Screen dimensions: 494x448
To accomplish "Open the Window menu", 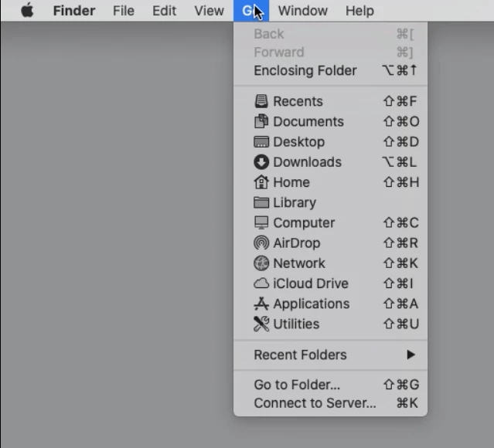I will pyautogui.click(x=303, y=11).
